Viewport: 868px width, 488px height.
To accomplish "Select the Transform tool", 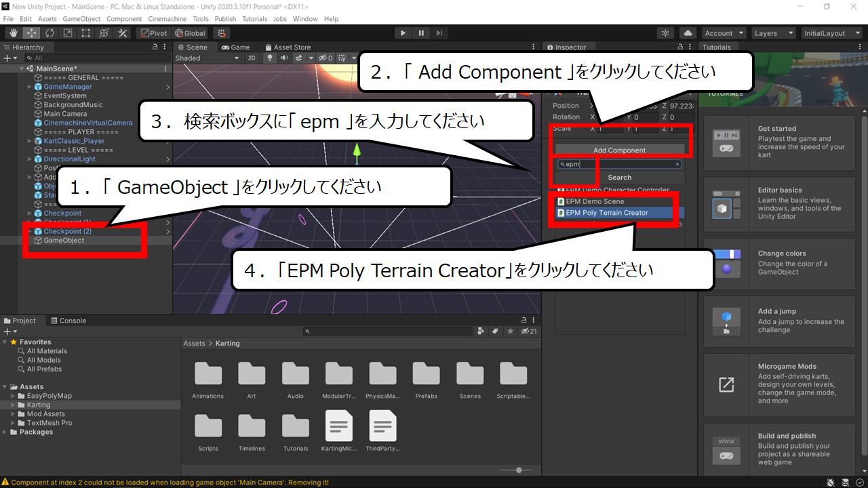I will coord(104,33).
